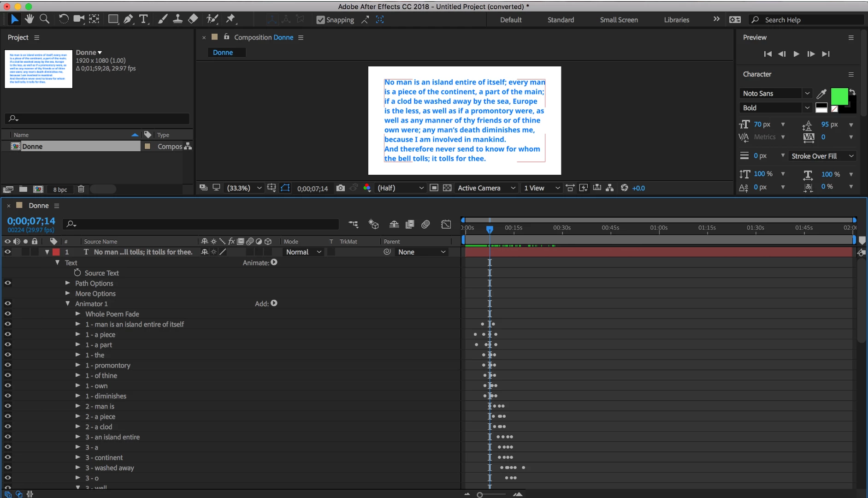Expand the Path Options property group
Image resolution: width=868 pixels, height=498 pixels.
point(68,283)
